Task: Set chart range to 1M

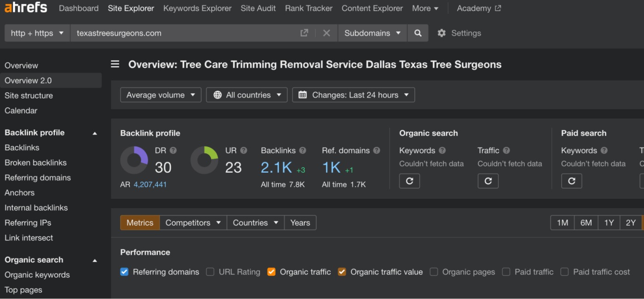Action: pos(563,223)
